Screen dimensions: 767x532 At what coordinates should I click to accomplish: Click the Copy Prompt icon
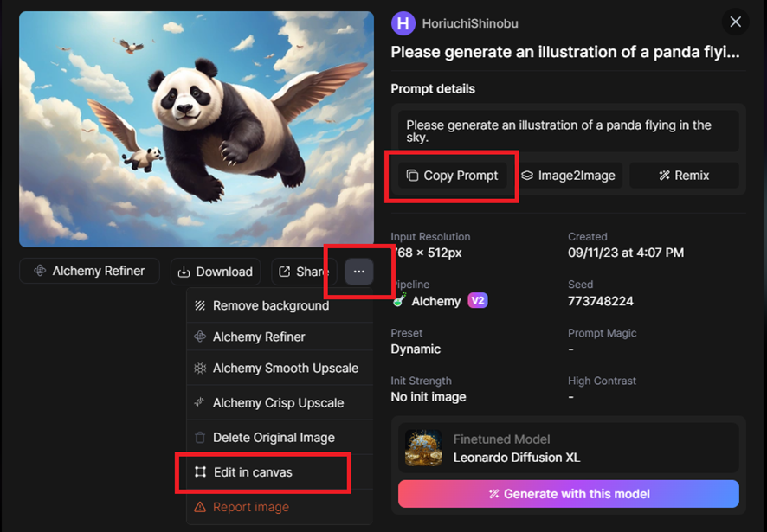click(412, 176)
